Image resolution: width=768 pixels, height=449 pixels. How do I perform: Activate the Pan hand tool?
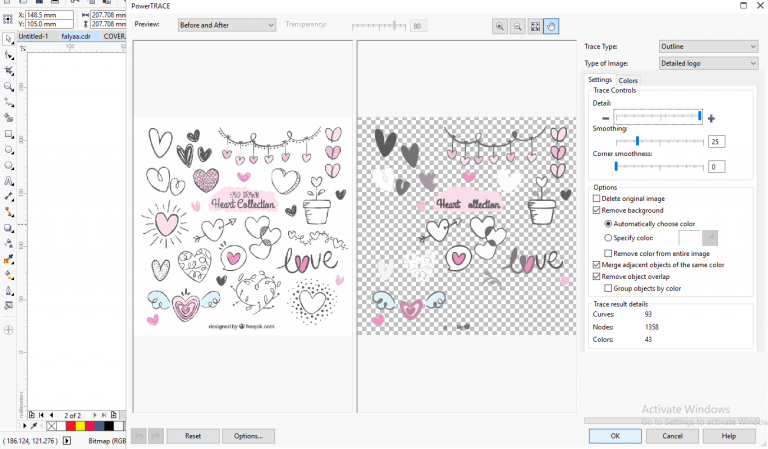551,26
